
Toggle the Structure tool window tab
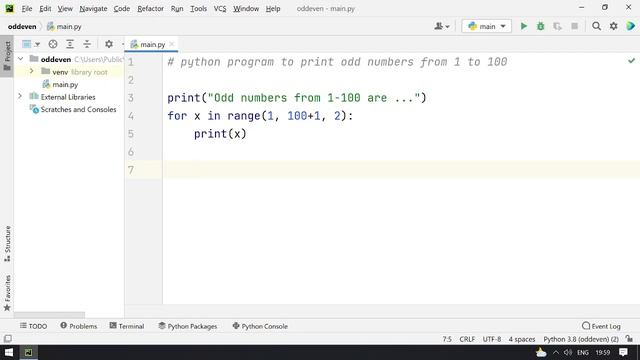tap(7, 244)
